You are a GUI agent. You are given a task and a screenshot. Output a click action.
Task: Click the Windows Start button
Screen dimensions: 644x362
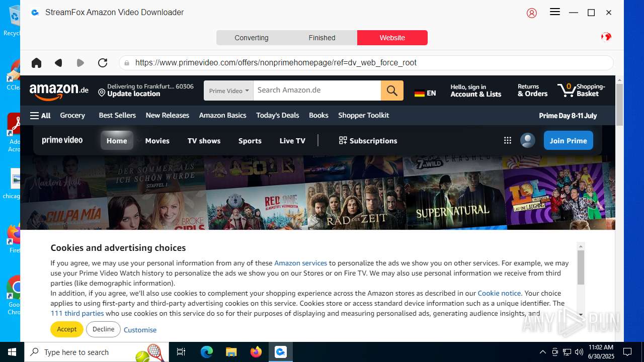[x=12, y=352]
